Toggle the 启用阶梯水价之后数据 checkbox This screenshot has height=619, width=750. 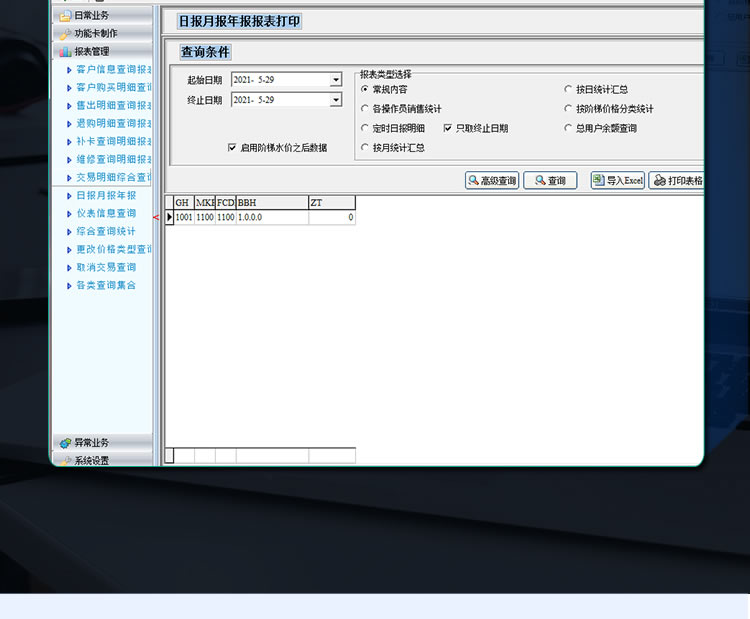(x=232, y=148)
